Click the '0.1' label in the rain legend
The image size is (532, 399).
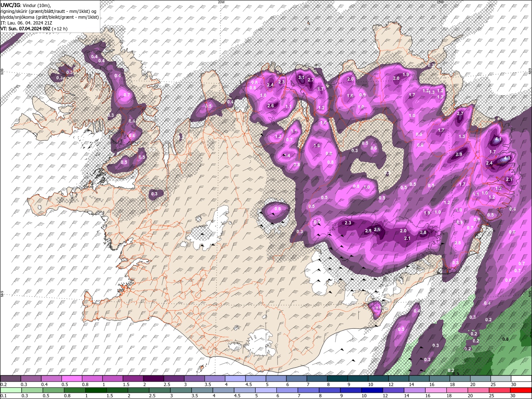coord(4,396)
